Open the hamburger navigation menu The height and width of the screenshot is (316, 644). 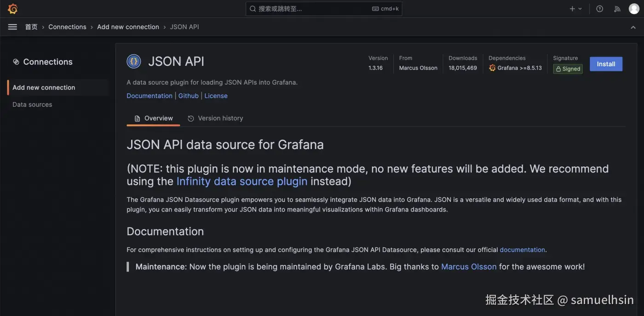pyautogui.click(x=12, y=27)
